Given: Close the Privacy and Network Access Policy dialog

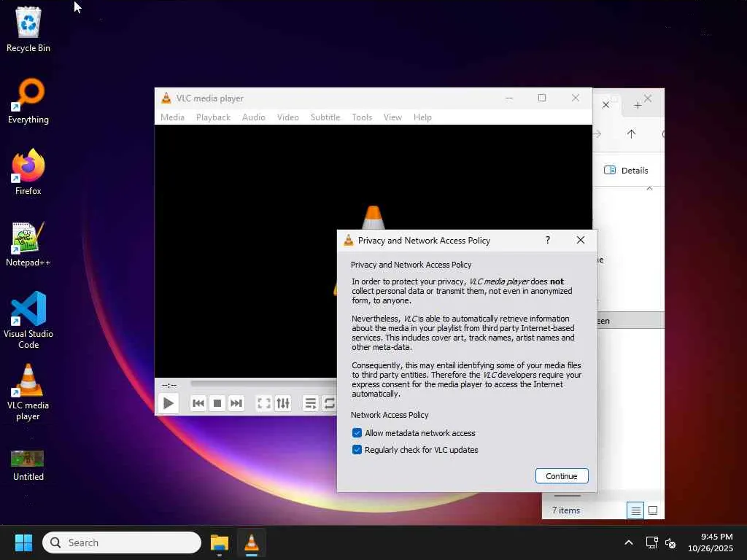Looking at the screenshot, I should pyautogui.click(x=580, y=240).
